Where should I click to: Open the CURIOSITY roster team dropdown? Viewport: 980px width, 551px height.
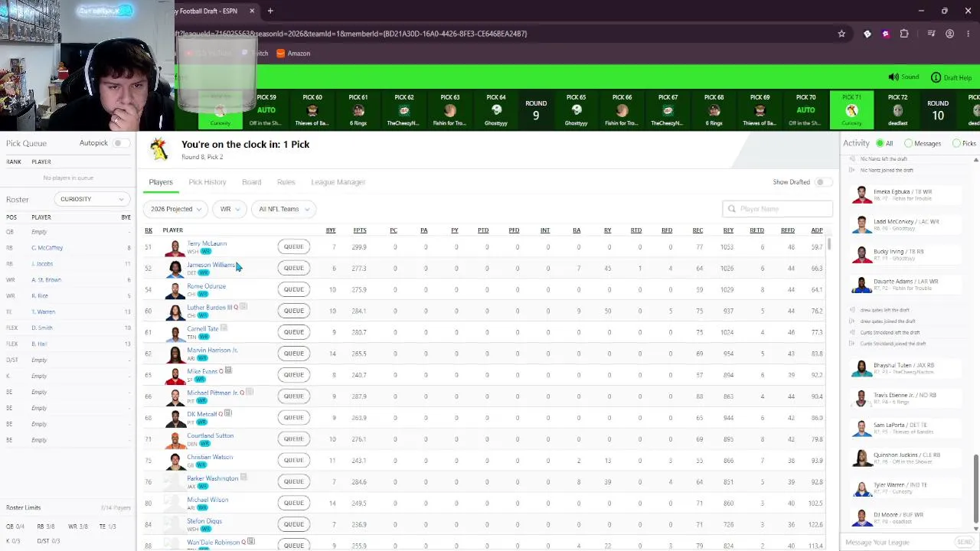pyautogui.click(x=92, y=199)
